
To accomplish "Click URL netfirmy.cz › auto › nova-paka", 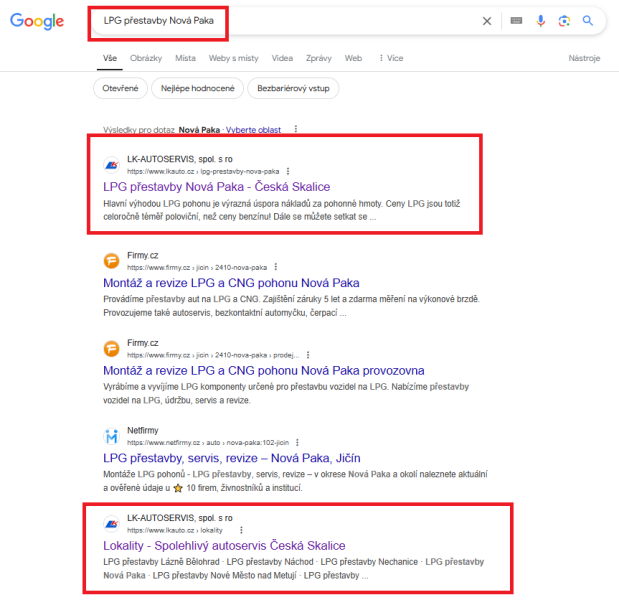I will point(208,442).
